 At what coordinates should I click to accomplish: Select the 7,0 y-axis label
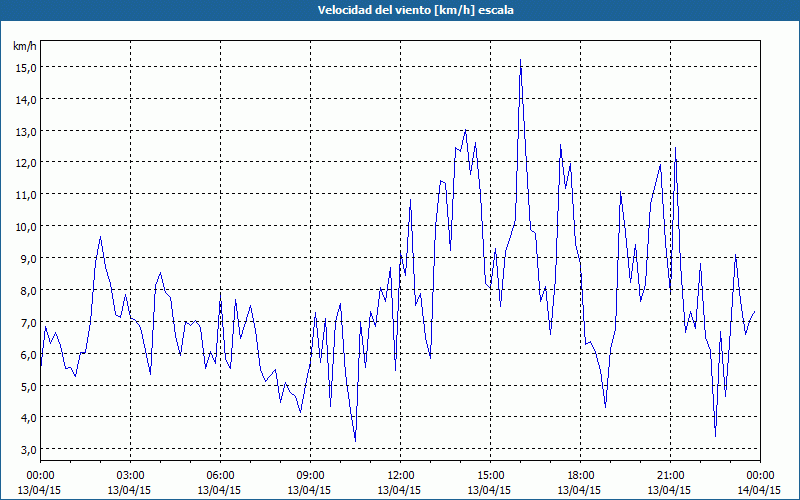28,322
